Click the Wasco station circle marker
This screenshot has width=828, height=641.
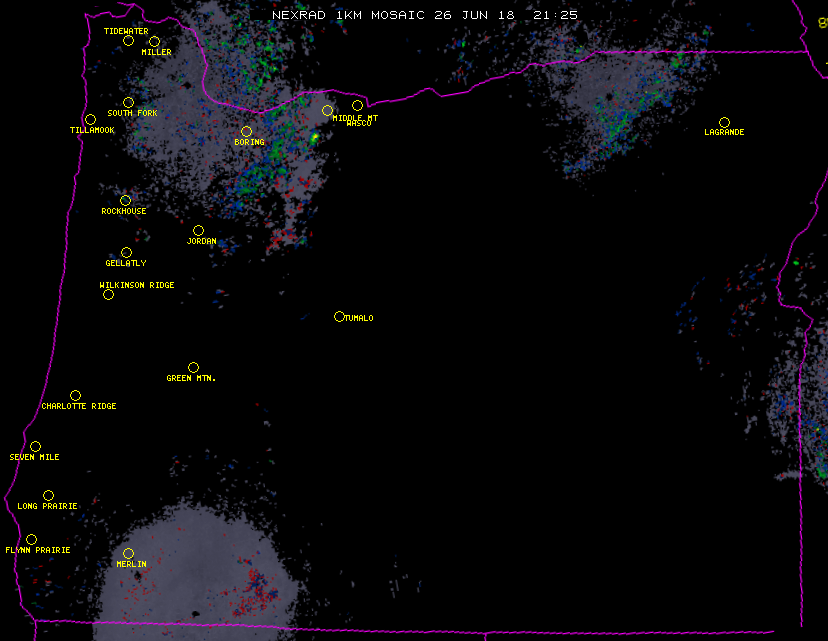(357, 106)
